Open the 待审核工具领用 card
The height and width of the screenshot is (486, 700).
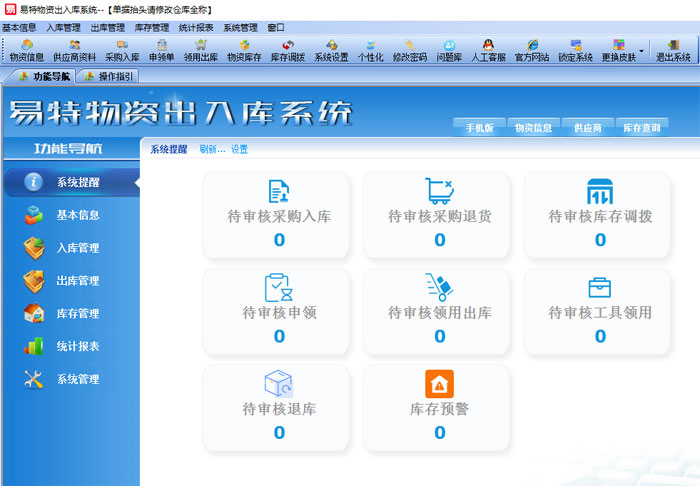[598, 311]
